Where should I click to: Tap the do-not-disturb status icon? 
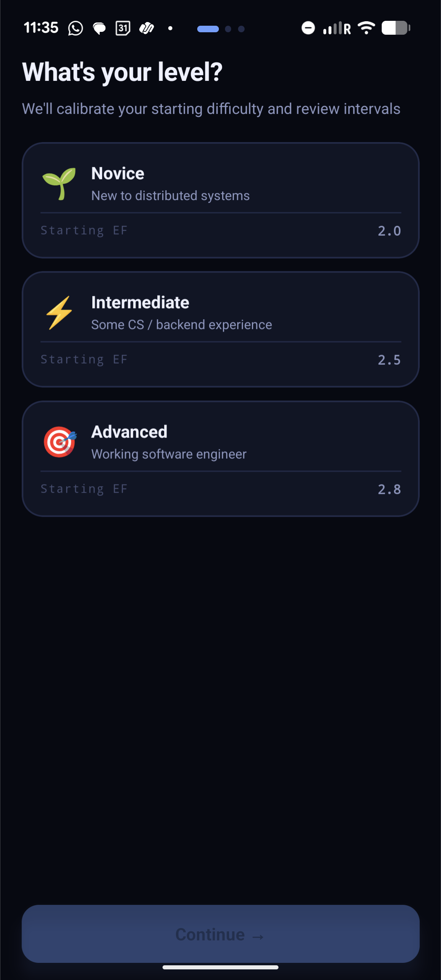tap(308, 28)
